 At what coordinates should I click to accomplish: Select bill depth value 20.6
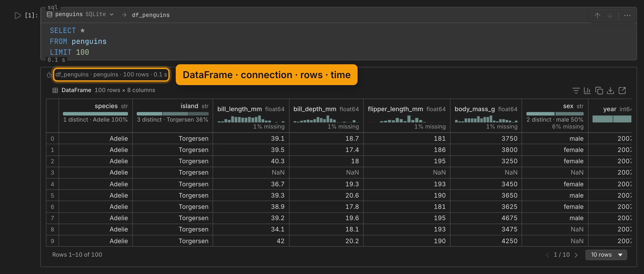(x=352, y=195)
